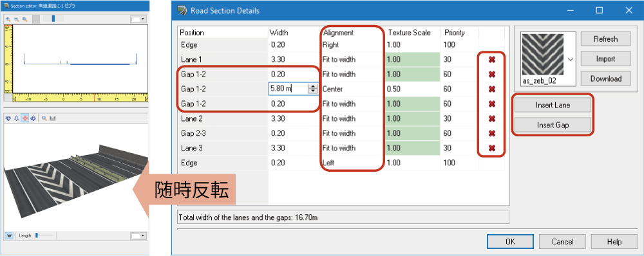The image size is (644, 256).
Task: Delete the Lane 1 row with its red X
Action: 491,60
